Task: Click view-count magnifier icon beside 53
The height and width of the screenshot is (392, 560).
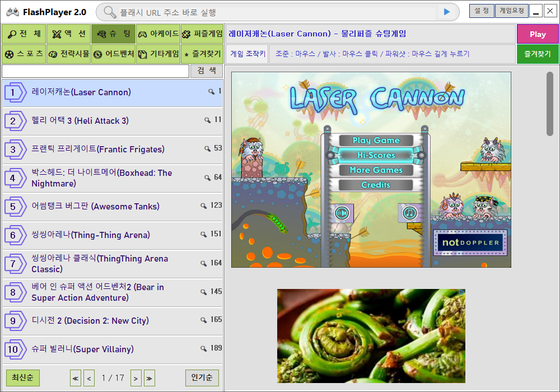Action: 207,148
